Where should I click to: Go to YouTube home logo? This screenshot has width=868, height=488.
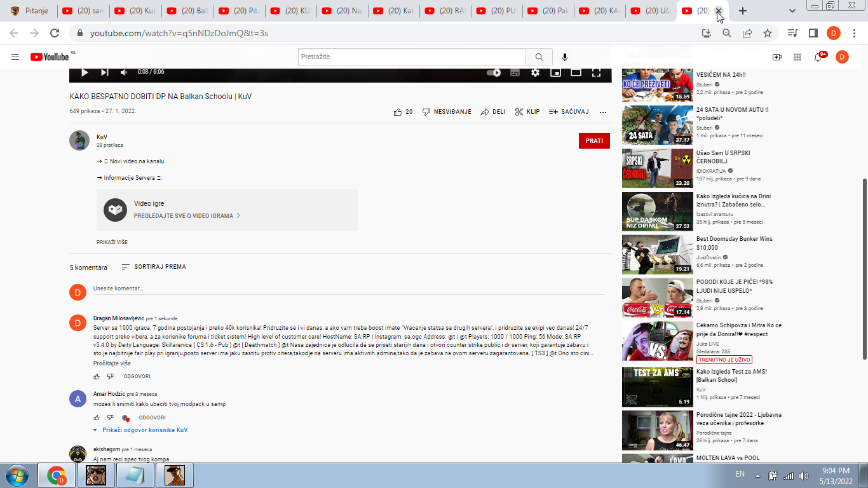click(x=50, y=57)
